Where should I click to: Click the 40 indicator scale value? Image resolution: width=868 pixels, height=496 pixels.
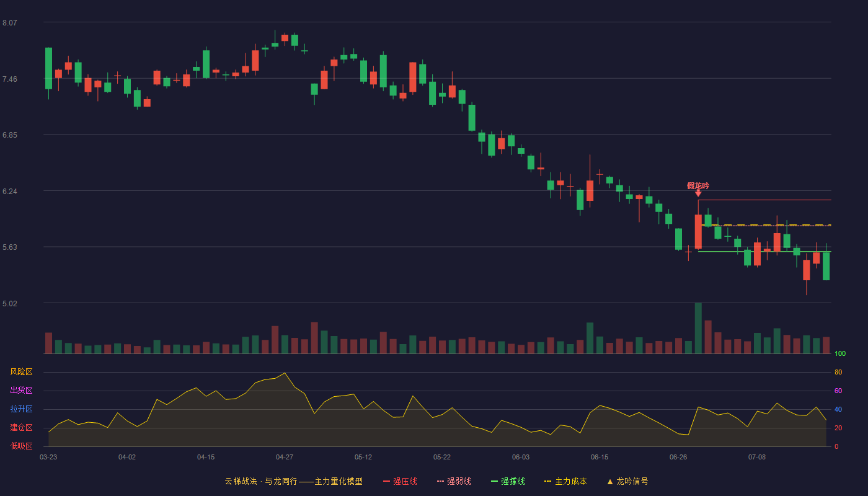point(838,409)
